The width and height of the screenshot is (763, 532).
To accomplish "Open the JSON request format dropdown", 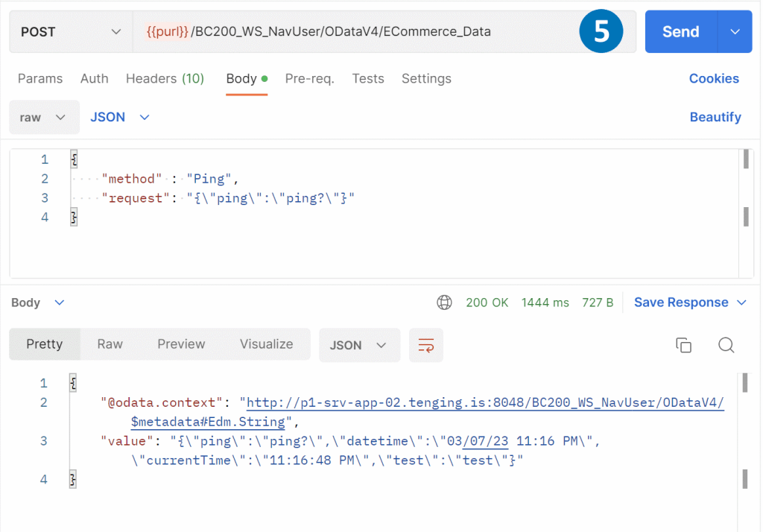I will point(120,118).
